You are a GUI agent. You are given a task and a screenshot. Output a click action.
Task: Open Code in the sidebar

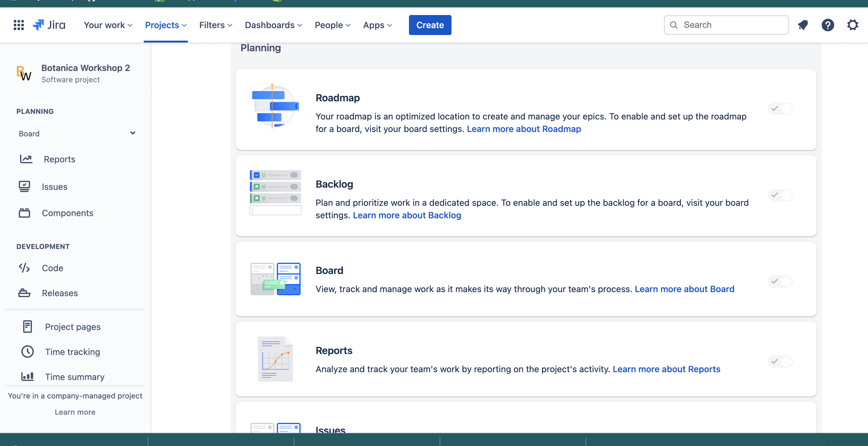[x=52, y=268]
